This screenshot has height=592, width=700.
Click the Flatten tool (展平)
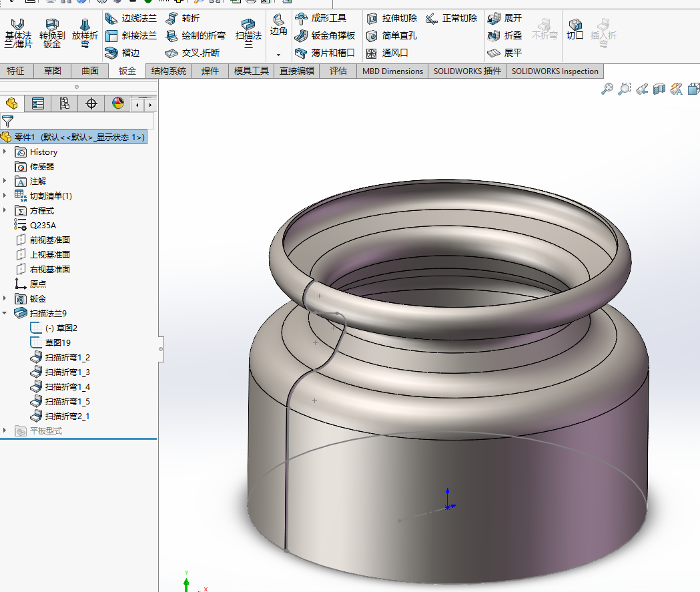click(x=504, y=53)
